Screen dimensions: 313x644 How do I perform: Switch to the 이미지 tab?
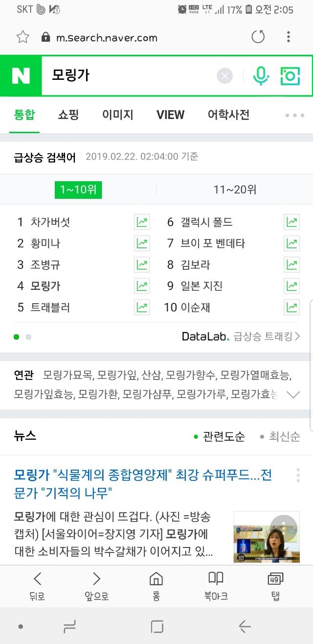pos(118,115)
